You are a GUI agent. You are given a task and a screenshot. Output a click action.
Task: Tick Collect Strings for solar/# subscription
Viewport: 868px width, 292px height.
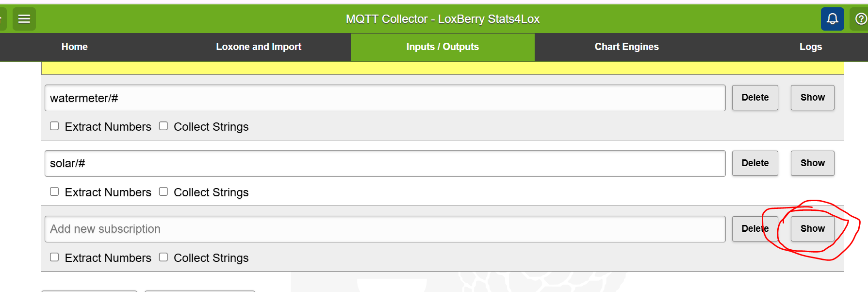[164, 192]
